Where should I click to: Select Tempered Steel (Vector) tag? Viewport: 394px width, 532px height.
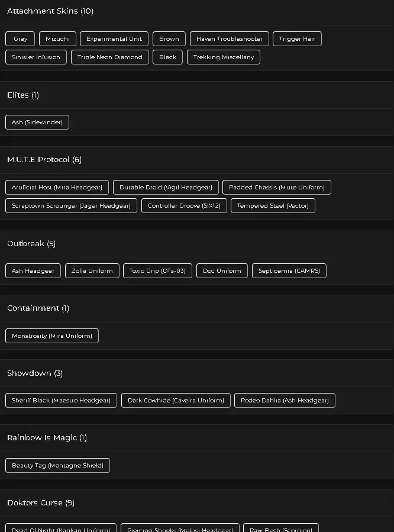click(273, 206)
